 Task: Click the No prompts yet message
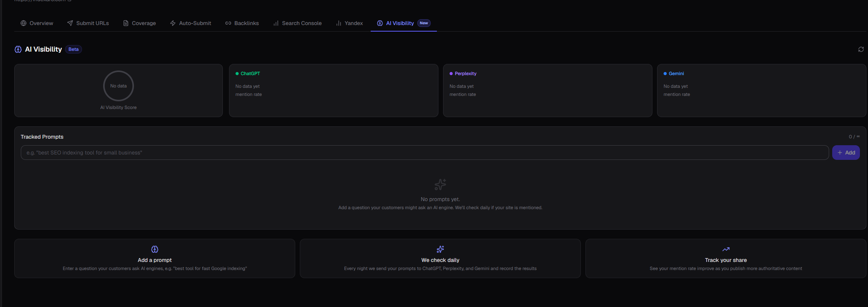440,199
